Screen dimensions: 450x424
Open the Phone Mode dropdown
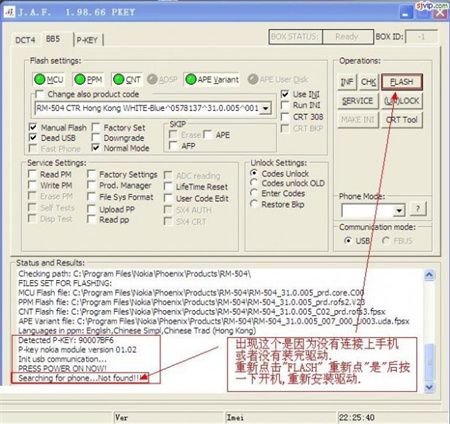399,211
